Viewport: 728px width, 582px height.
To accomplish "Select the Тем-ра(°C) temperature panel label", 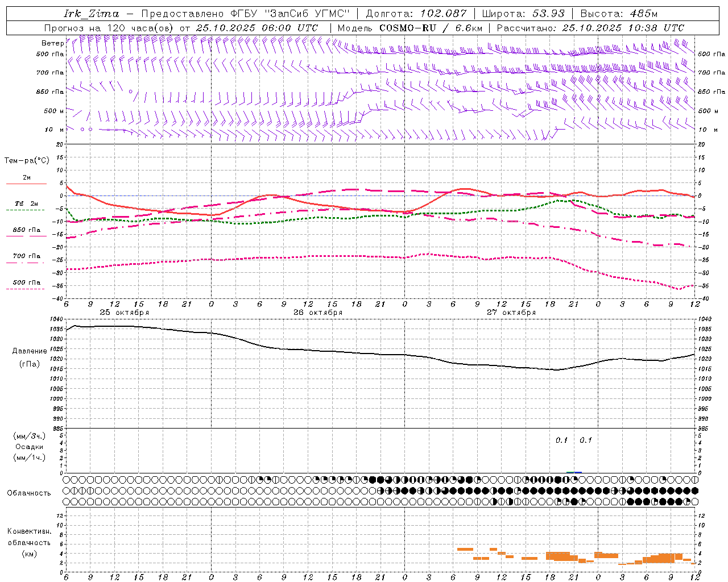I will [x=27, y=161].
